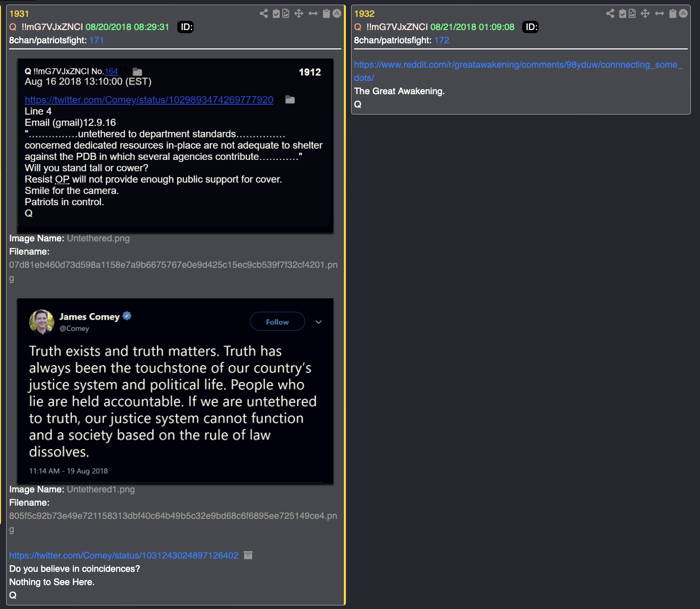Open the Comey status 1031243024897126402 link
This screenshot has width=700, height=609.
pyautogui.click(x=124, y=556)
